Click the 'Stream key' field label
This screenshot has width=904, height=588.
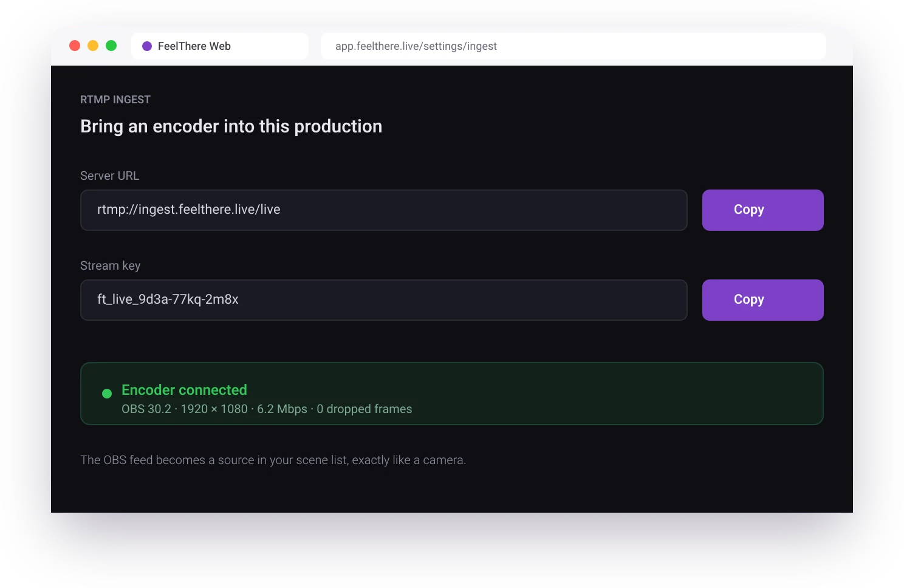[x=110, y=265]
